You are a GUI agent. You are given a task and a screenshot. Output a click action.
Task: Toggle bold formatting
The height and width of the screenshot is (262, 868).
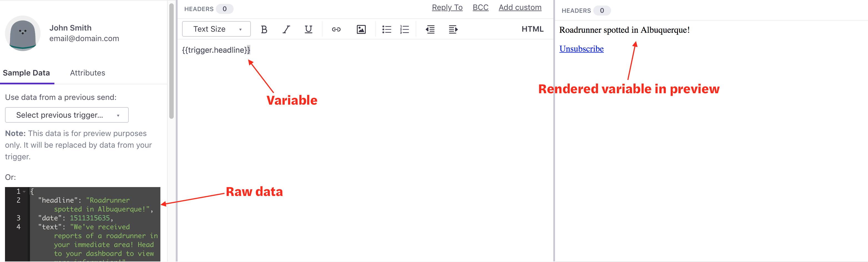tap(264, 29)
